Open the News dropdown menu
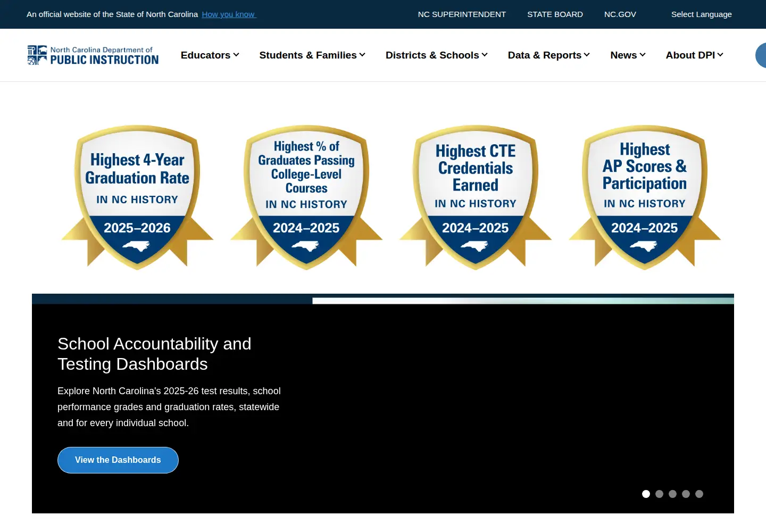The height and width of the screenshot is (532, 766). (628, 55)
